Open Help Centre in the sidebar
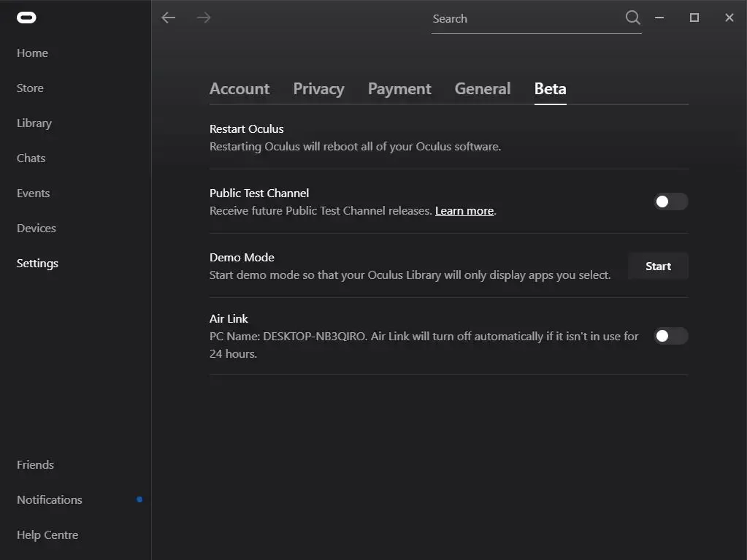The width and height of the screenshot is (747, 560). [47, 534]
